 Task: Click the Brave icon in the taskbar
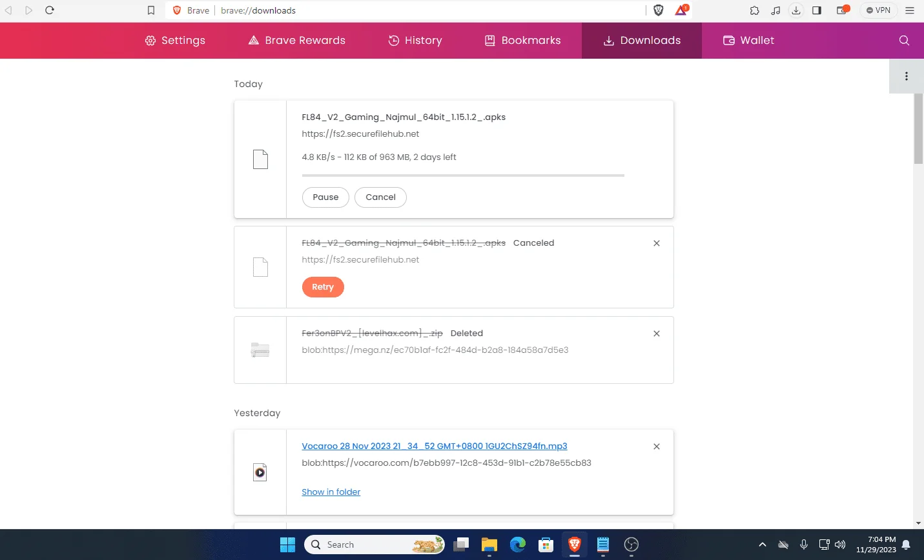pyautogui.click(x=574, y=545)
